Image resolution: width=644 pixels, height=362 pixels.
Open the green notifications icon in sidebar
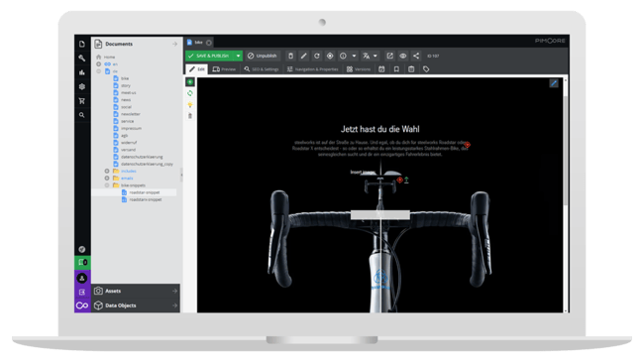[82, 263]
